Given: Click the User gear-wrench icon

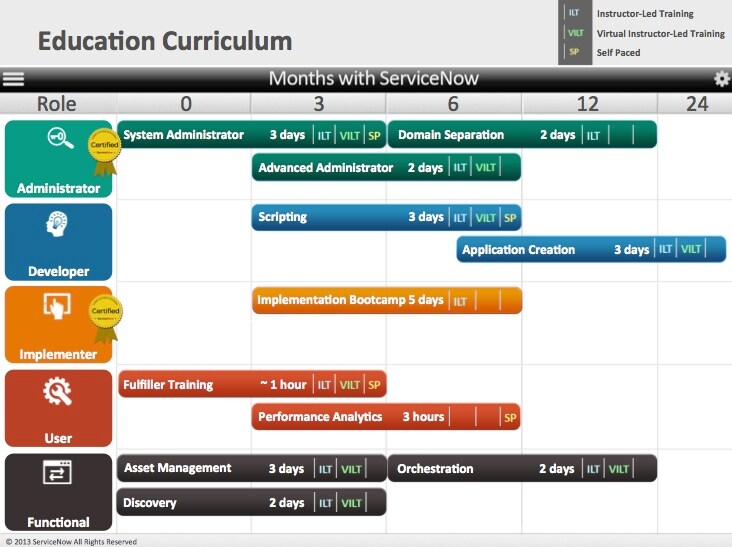Looking at the screenshot, I should (57, 391).
